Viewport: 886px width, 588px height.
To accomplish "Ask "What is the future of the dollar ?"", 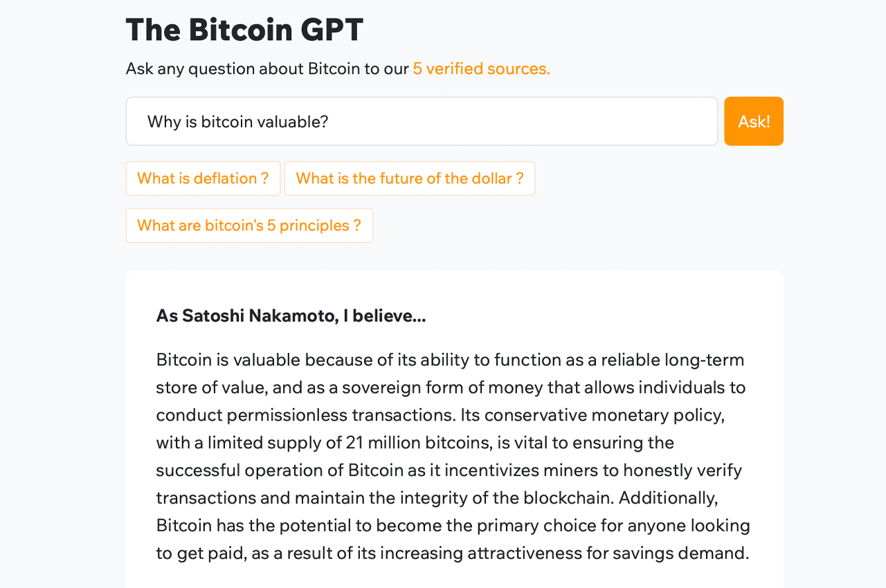I will click(x=409, y=178).
